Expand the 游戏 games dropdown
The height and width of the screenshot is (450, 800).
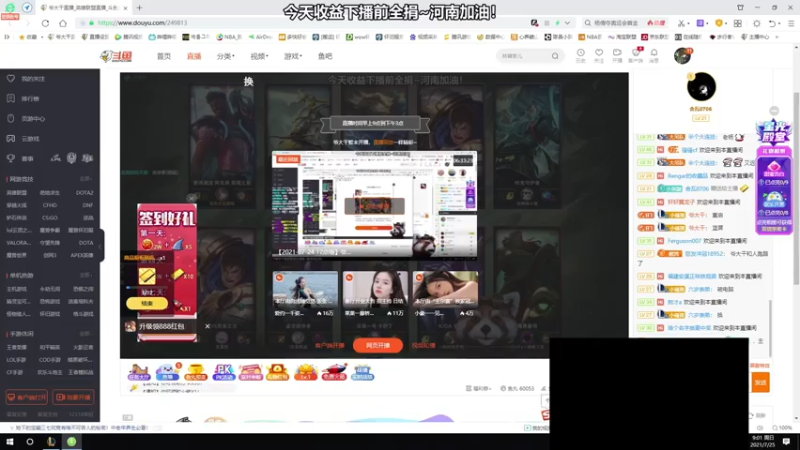click(293, 56)
